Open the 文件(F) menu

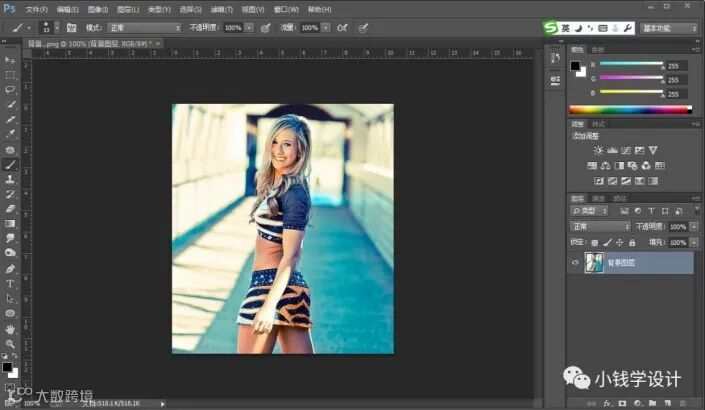coord(36,9)
